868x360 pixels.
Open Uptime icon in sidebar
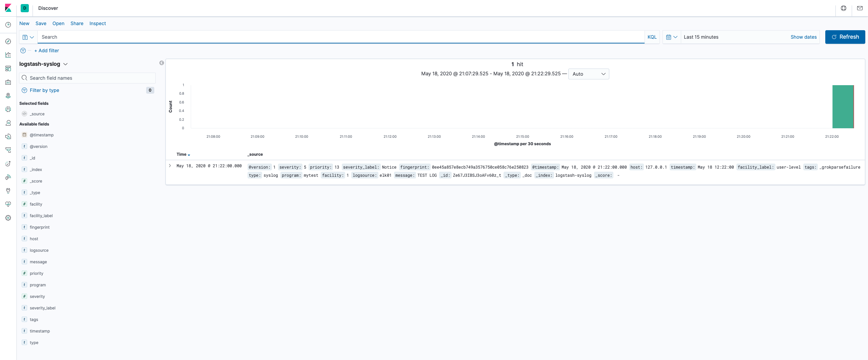pos(8,164)
